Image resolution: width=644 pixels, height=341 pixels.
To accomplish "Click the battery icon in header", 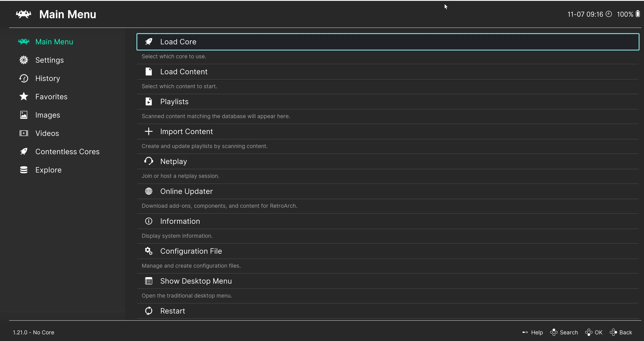I will click(638, 14).
